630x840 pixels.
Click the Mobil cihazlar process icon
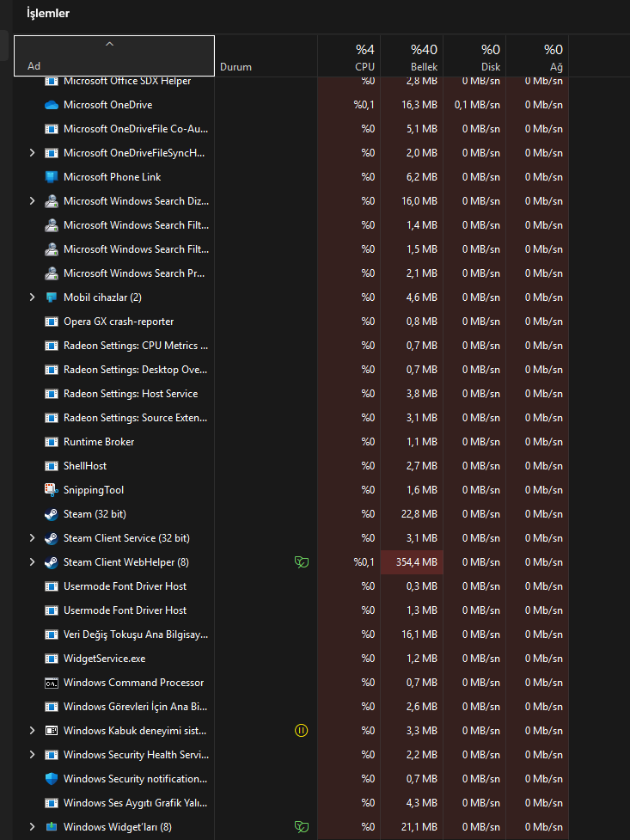click(52, 297)
